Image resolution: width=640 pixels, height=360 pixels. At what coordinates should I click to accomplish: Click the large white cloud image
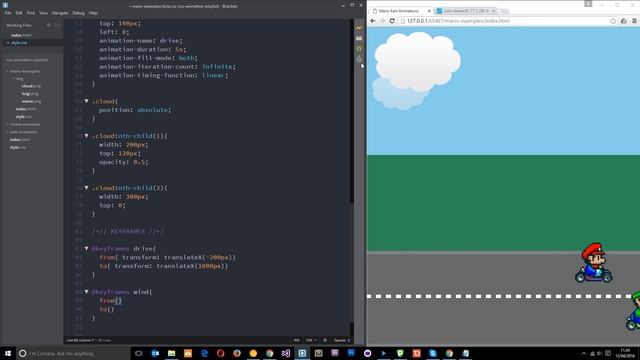pyautogui.click(x=418, y=61)
